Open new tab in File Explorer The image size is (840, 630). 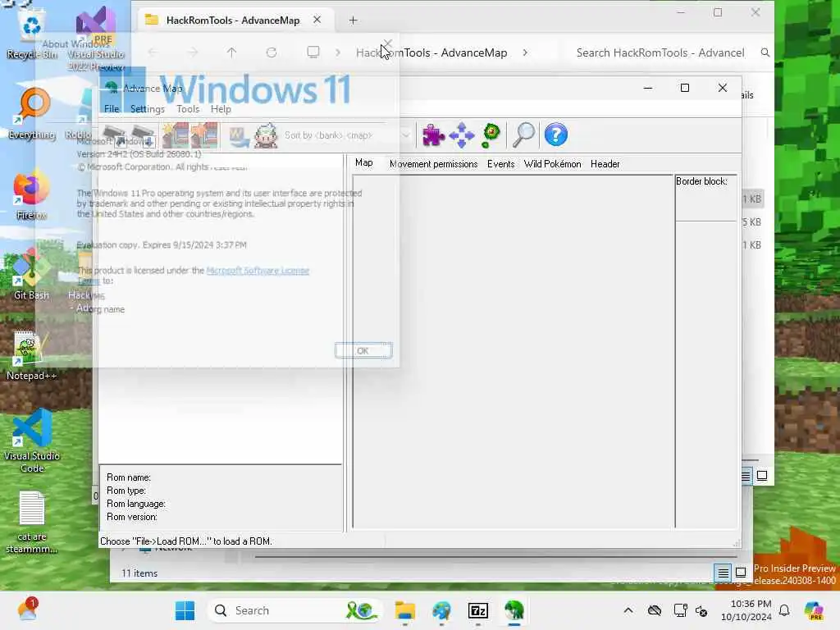point(353,21)
